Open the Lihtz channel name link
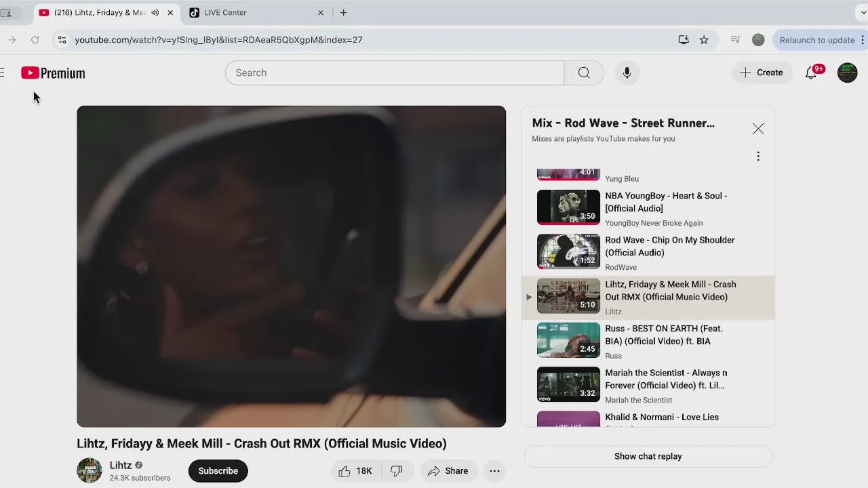 pos(121,465)
